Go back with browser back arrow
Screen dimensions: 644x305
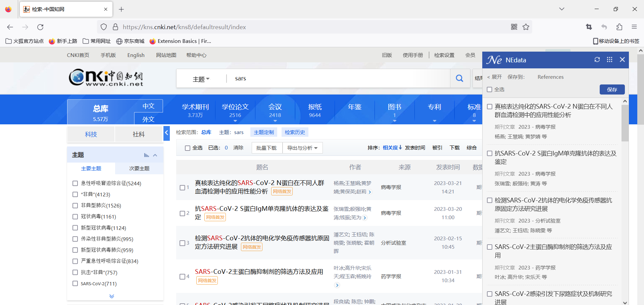[x=10, y=27]
